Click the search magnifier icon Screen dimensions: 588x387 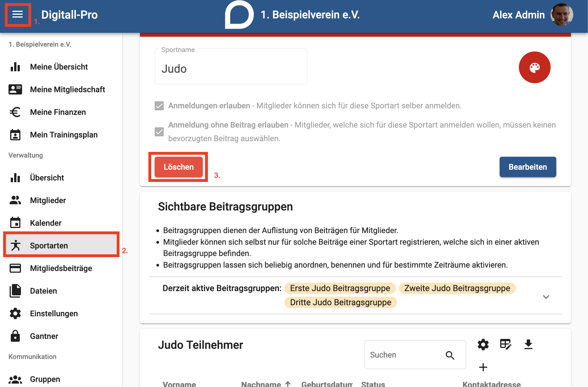(450, 355)
